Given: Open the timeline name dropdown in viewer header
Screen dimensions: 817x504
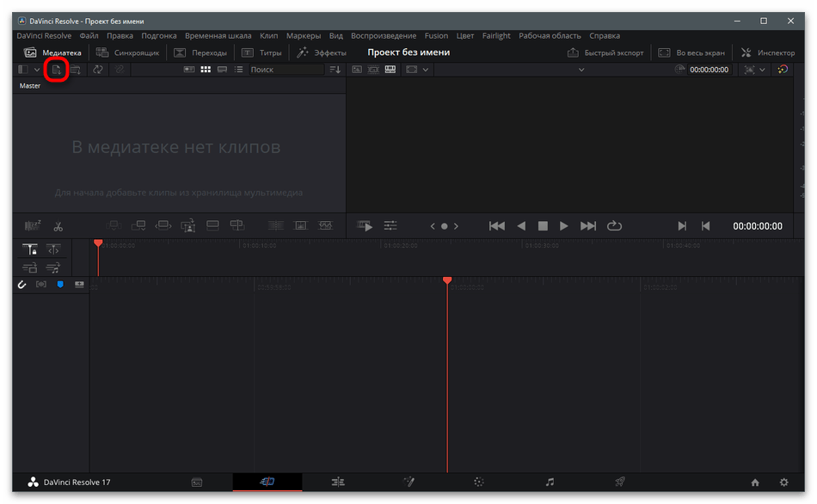Looking at the screenshot, I should click(x=581, y=70).
